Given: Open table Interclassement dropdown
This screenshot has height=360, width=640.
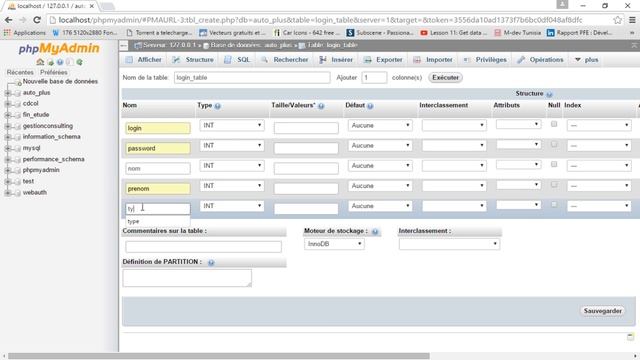Looking at the screenshot, I should 449,244.
